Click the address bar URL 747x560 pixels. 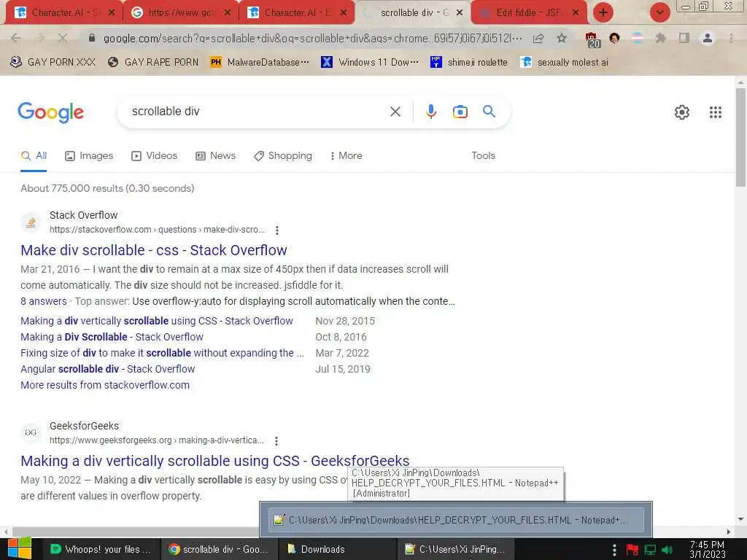click(312, 38)
